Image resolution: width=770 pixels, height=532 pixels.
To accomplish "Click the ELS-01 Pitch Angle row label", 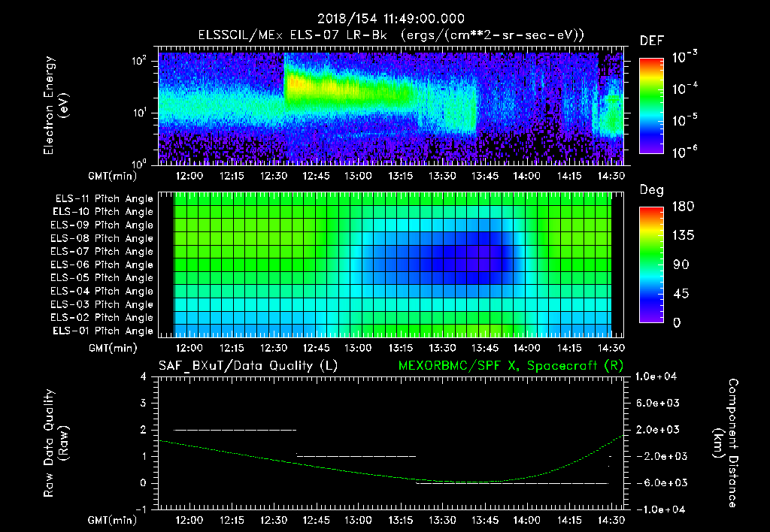I will click(x=103, y=331).
